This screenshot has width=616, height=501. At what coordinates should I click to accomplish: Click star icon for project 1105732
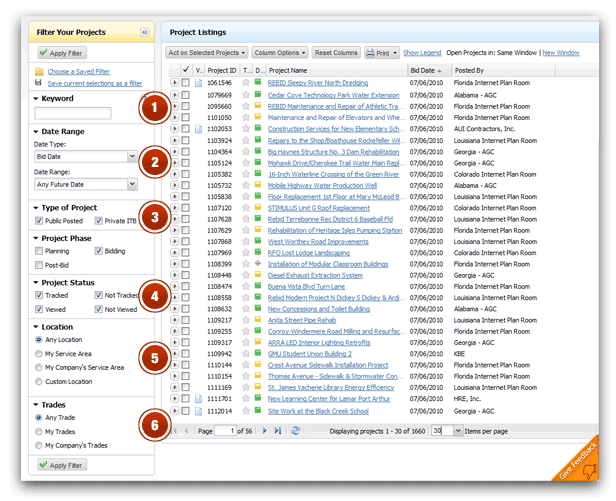point(246,185)
